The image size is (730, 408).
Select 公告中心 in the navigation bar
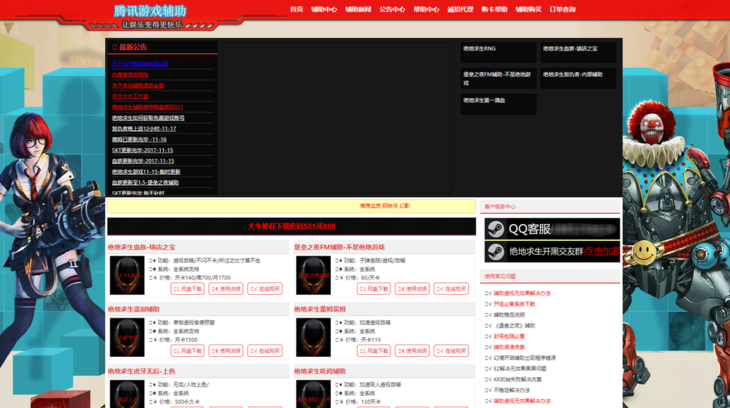click(x=392, y=9)
